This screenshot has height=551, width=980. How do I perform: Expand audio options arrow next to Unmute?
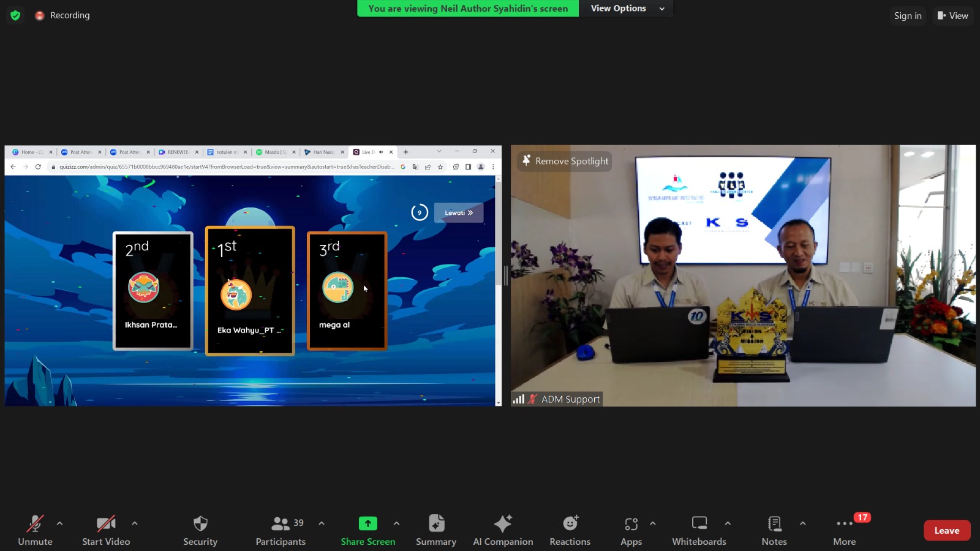[x=59, y=523]
